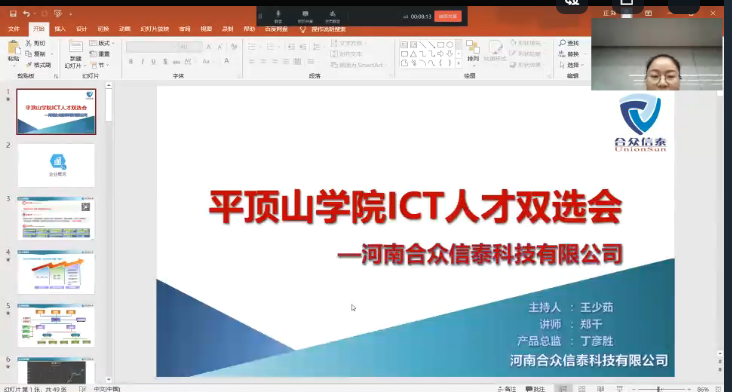
Task: Select the oval shape in shapes gallery
Action: click(x=450, y=44)
